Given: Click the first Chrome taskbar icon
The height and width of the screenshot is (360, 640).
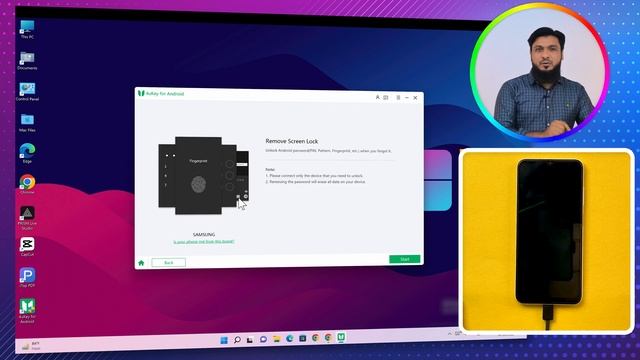Looking at the screenshot, I should pyautogui.click(x=316, y=338).
